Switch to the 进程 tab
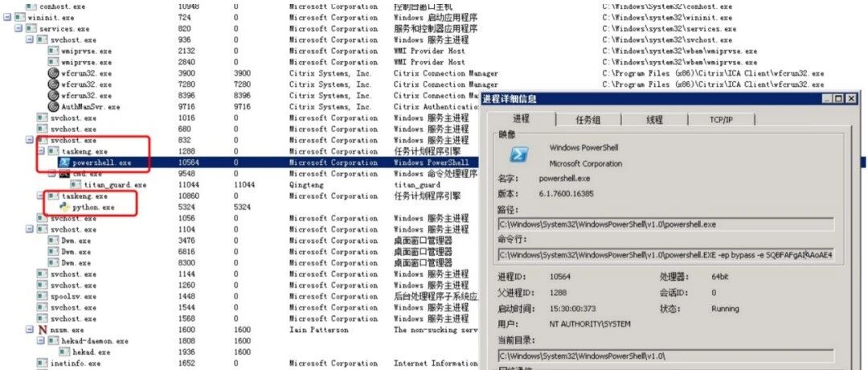This screenshot has height=370, width=868. click(x=521, y=118)
